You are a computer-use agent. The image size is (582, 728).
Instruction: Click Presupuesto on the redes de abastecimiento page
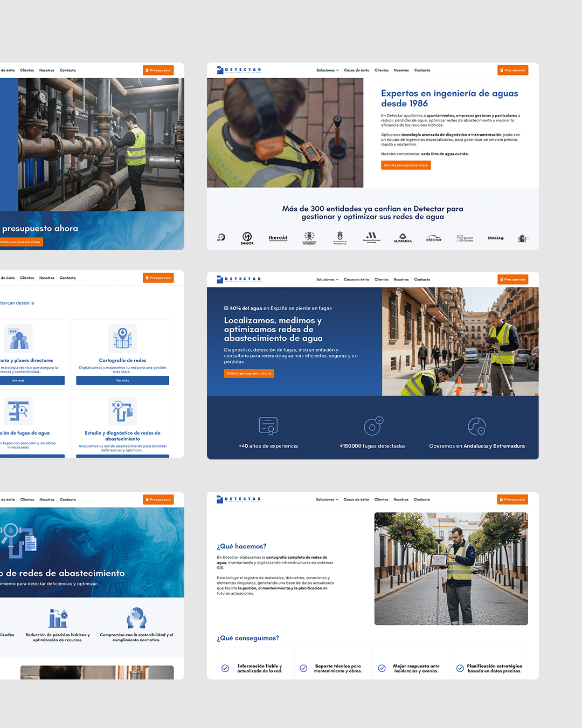tap(158, 499)
